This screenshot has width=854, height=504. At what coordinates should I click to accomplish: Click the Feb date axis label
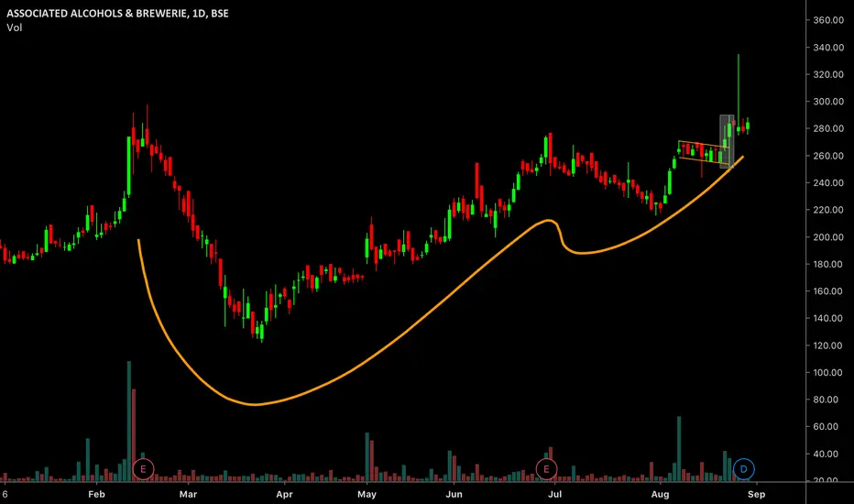pos(96,494)
